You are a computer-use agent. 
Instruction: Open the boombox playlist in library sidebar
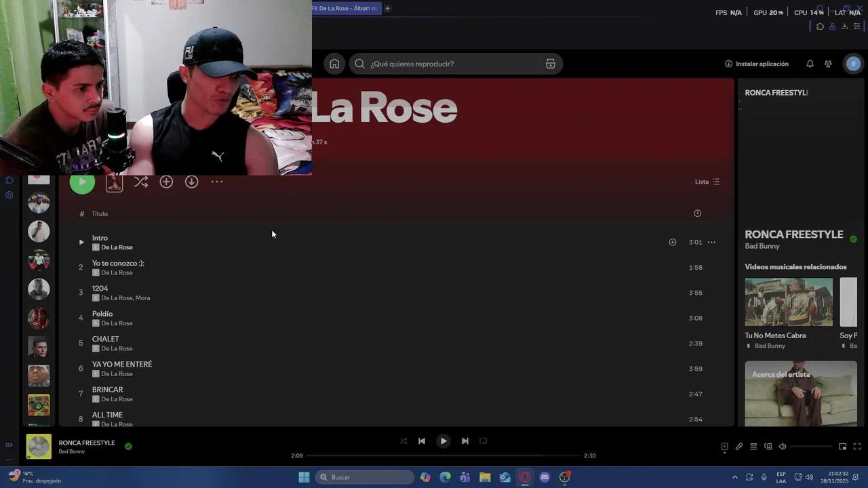coord(39,405)
